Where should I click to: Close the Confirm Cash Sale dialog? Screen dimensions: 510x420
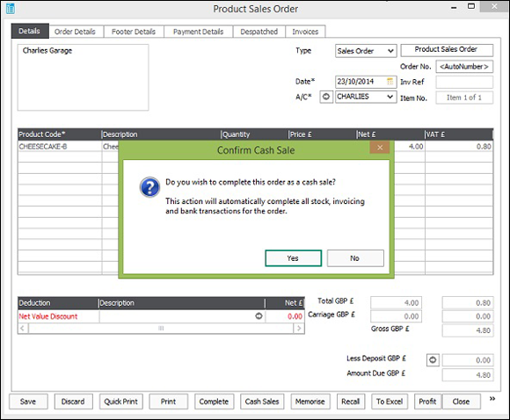click(380, 148)
